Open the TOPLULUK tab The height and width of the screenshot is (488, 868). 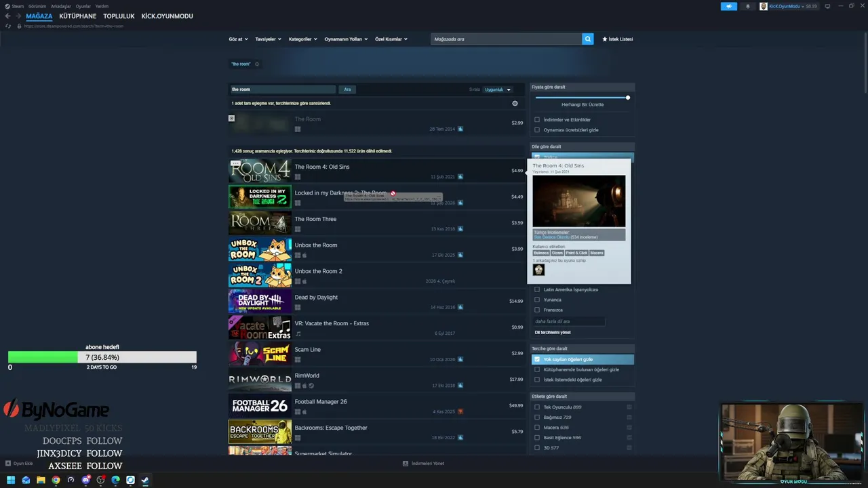click(119, 16)
